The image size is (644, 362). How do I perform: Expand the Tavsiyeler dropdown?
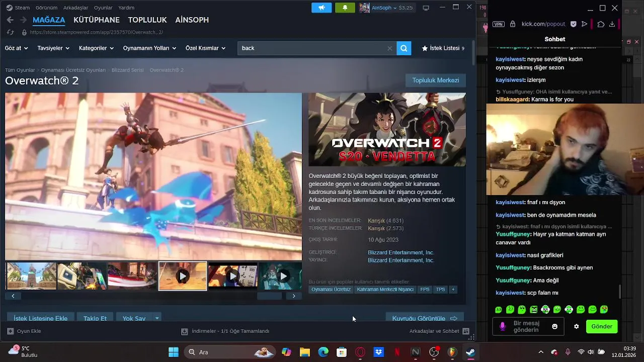53,48
